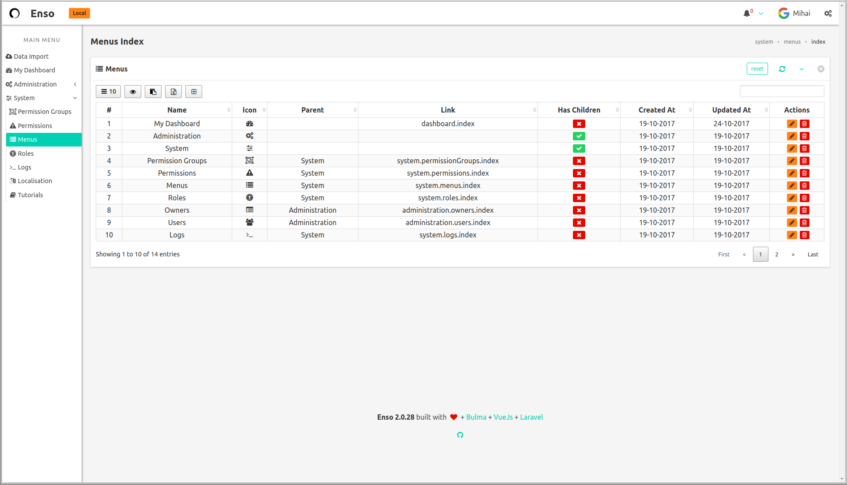
Task: Open the page length 10 dropdown
Action: pyautogui.click(x=109, y=92)
